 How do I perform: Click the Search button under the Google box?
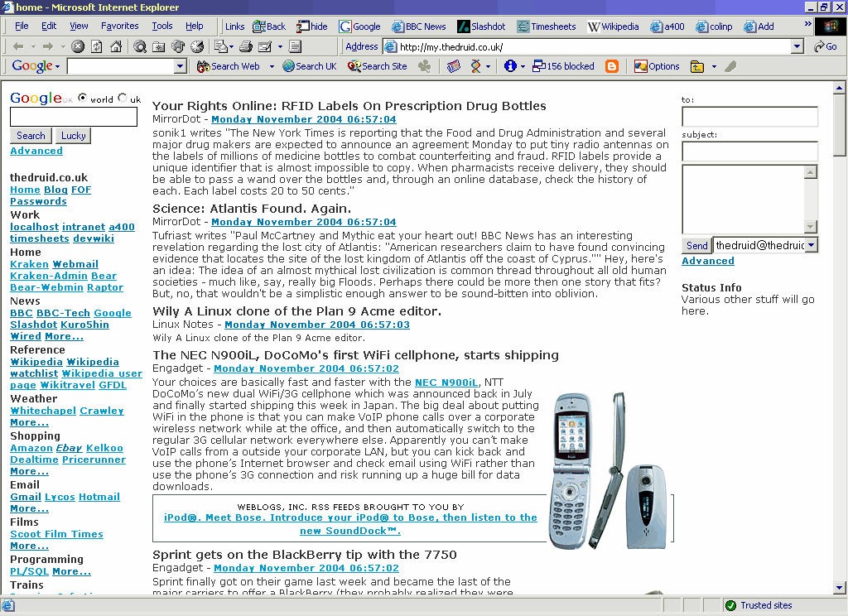pyautogui.click(x=31, y=136)
